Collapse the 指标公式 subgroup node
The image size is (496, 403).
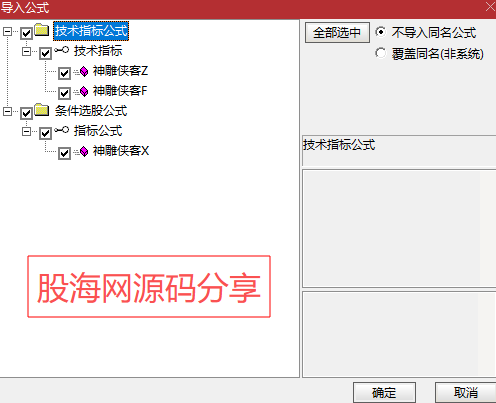coord(26,131)
